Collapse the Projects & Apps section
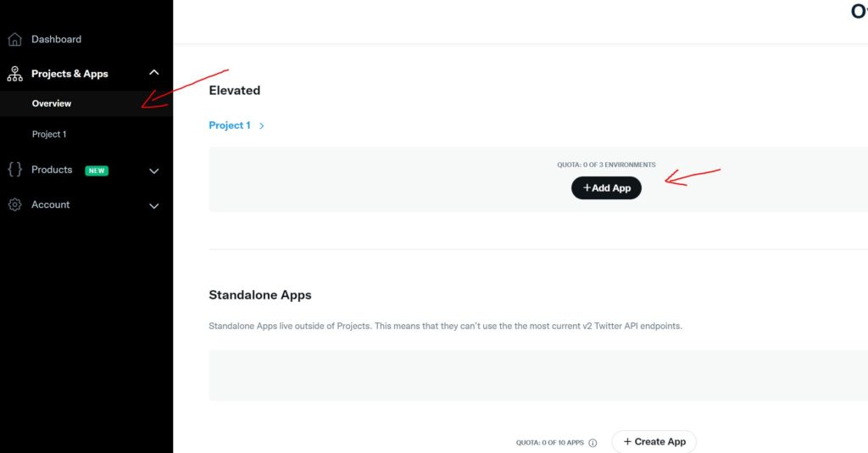The image size is (868, 453). point(154,73)
